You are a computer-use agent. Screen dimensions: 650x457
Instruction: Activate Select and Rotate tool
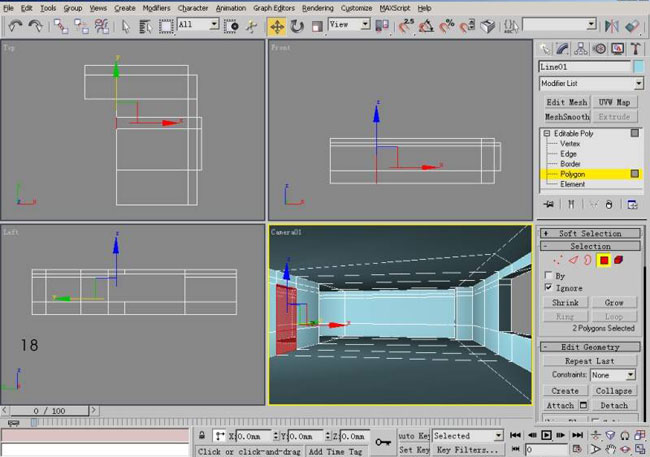coord(297,27)
